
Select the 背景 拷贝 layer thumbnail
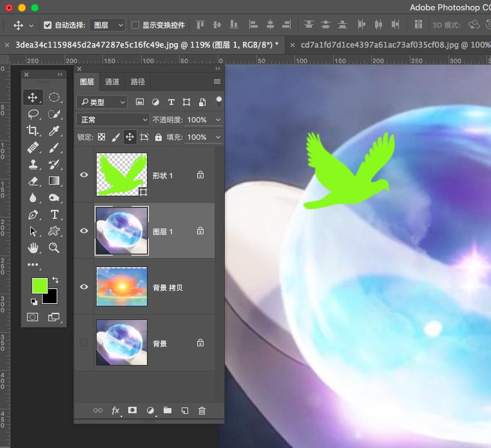coord(122,287)
